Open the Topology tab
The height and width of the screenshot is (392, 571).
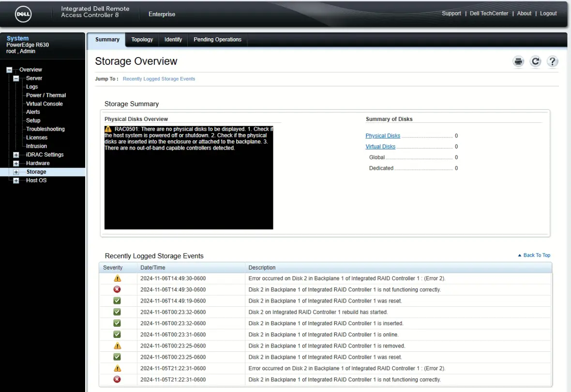tap(142, 40)
